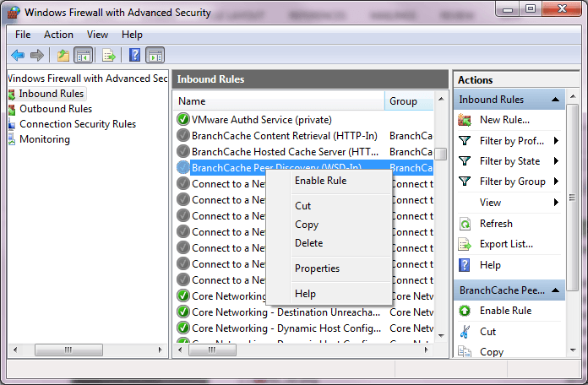Expand the Filter by Profile submenu arrow
The image size is (588, 385).
[x=556, y=141]
